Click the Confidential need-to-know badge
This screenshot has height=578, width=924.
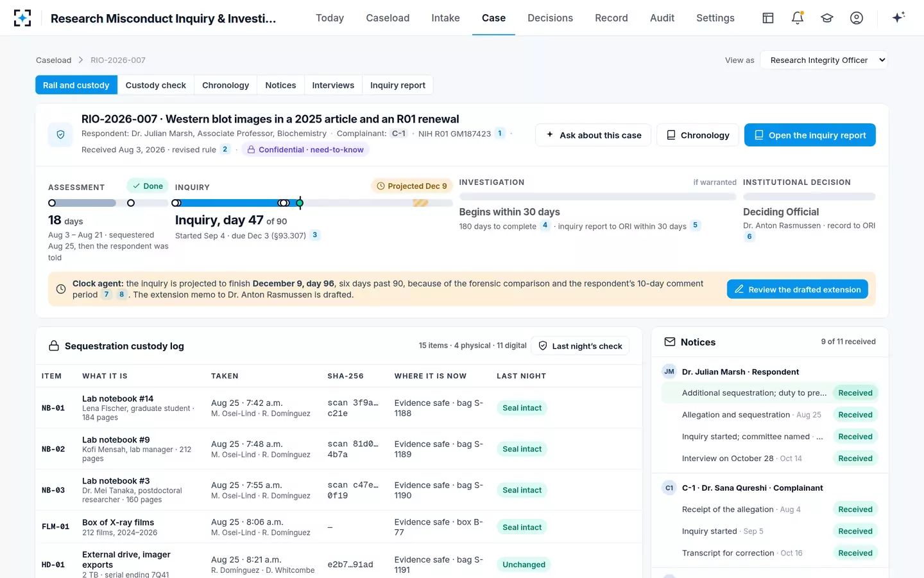coord(305,150)
